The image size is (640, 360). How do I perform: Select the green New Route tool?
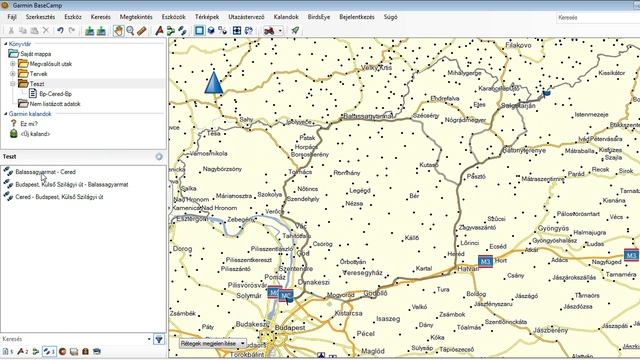click(x=171, y=31)
